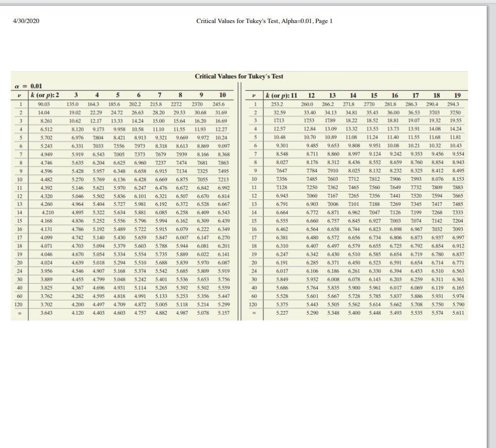The width and height of the screenshot is (496, 448).
Task: Click the cell value 202.2
Action: click(x=135, y=104)
